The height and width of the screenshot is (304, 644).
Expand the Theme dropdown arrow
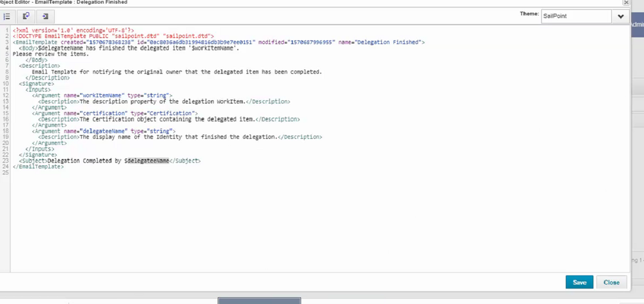(x=621, y=17)
